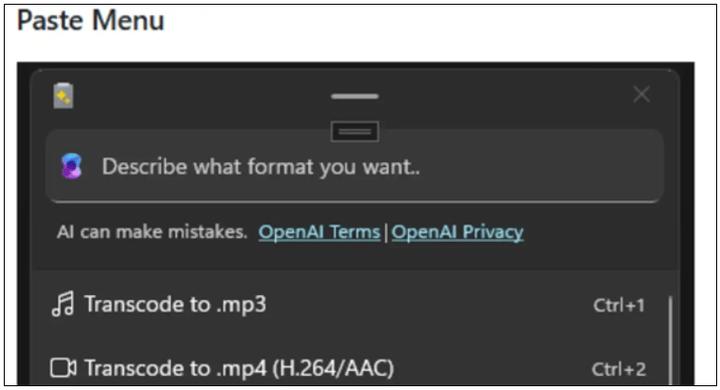Click the vertical scrollbar of the options list
720x390 pixels.
tap(670, 340)
